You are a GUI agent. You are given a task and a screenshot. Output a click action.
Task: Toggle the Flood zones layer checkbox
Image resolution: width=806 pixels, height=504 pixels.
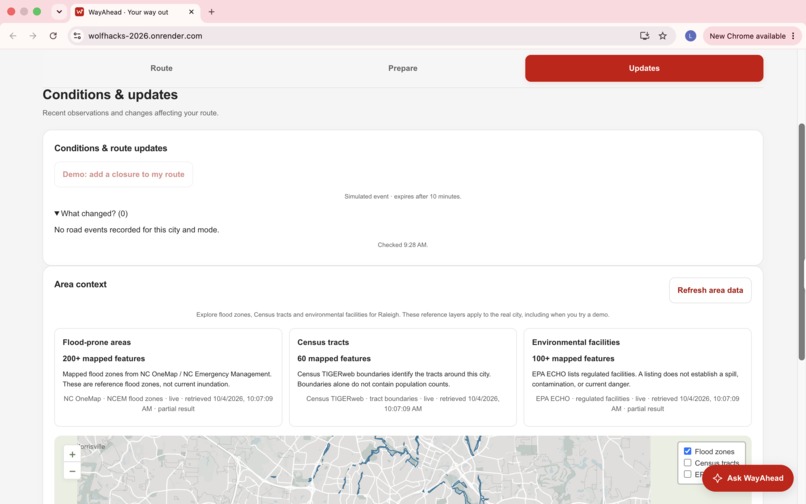(x=687, y=451)
